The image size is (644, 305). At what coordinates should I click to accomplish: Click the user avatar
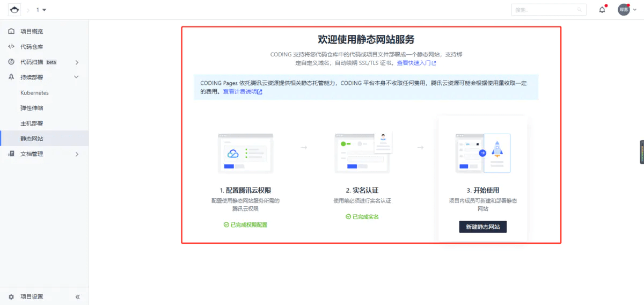pos(624,10)
